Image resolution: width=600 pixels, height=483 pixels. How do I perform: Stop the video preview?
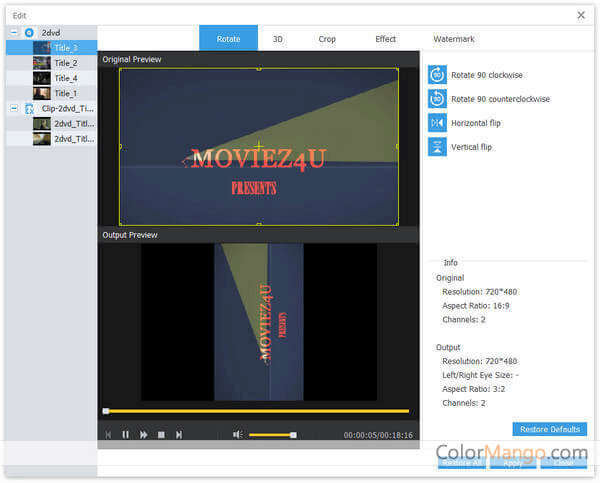click(x=161, y=435)
